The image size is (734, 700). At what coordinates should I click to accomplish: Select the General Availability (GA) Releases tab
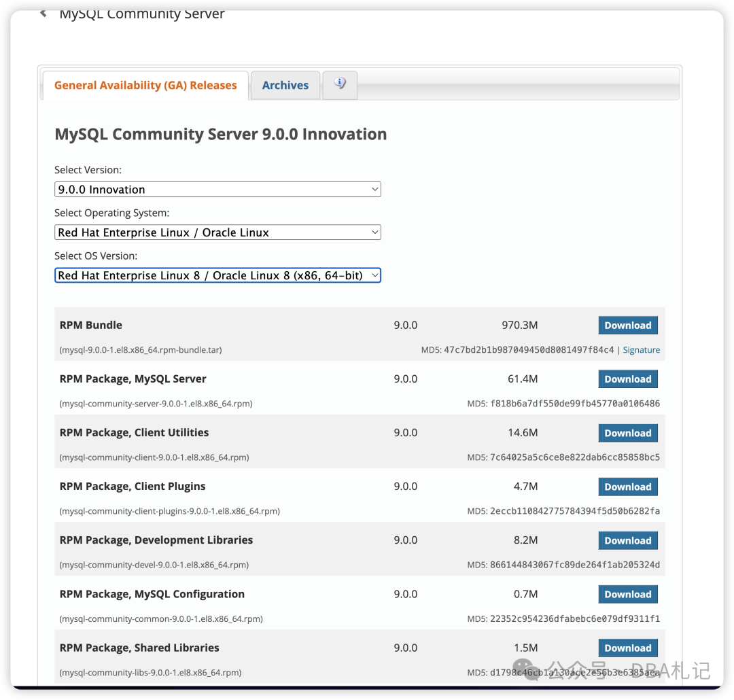(145, 85)
